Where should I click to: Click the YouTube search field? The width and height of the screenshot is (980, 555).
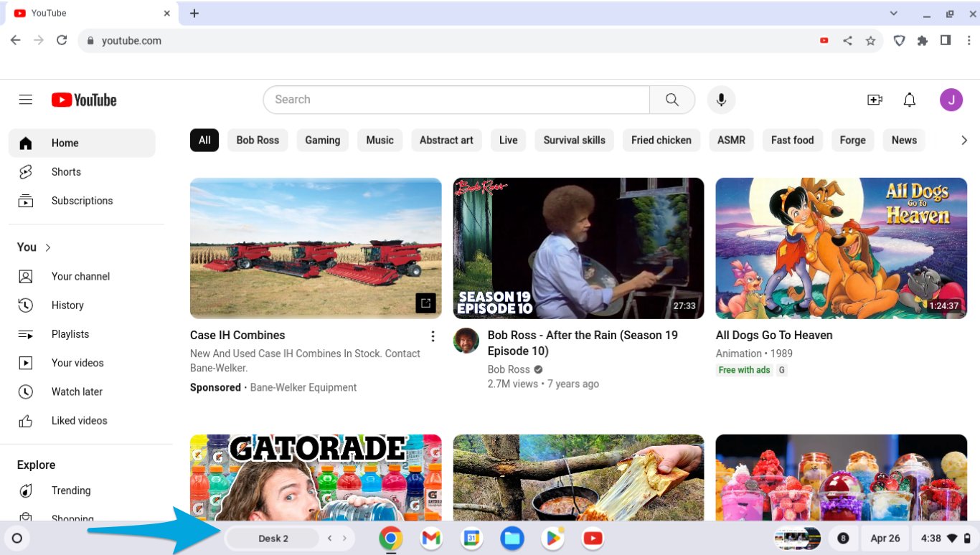pos(456,100)
